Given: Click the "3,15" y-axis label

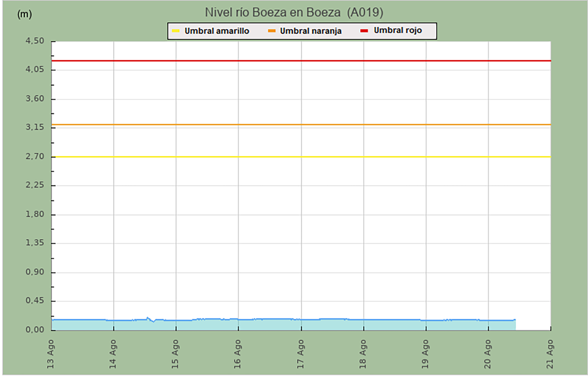Looking at the screenshot, I should coord(35,127).
